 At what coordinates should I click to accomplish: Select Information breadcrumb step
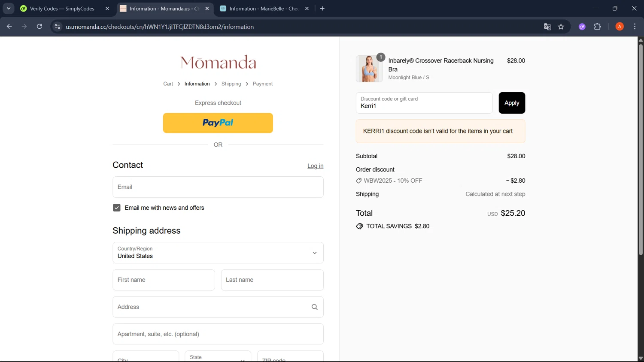click(x=197, y=84)
